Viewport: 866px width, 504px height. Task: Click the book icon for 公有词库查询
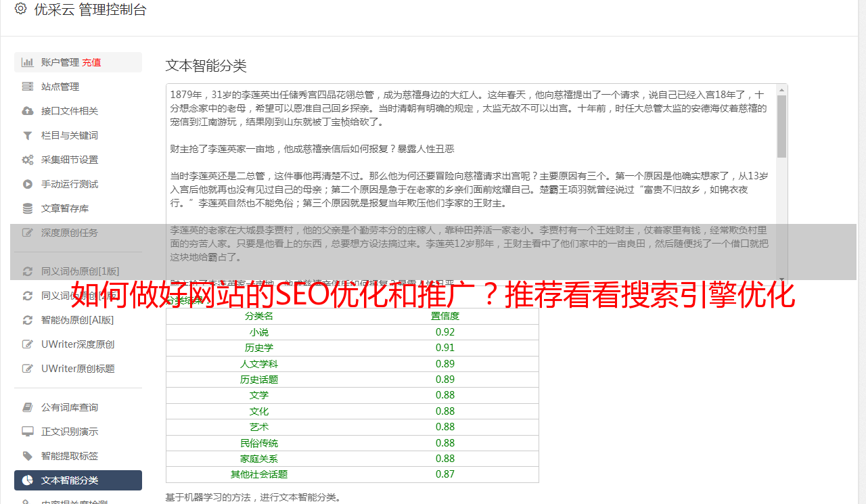(x=27, y=407)
